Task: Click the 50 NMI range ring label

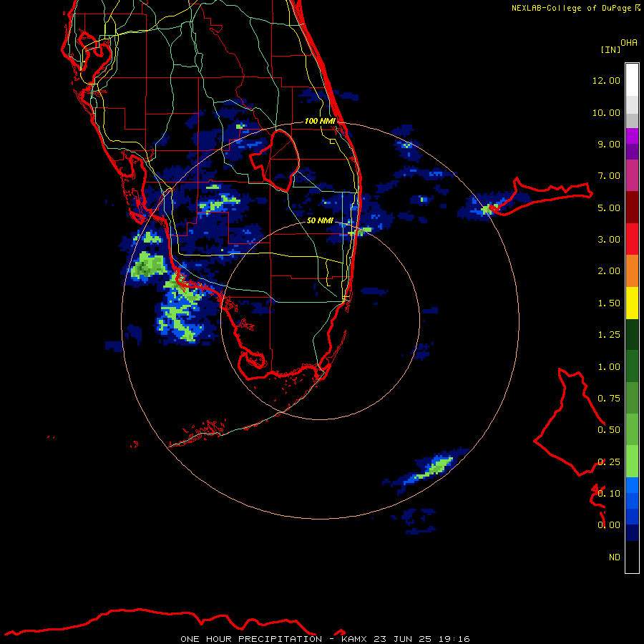Action: 320,220
